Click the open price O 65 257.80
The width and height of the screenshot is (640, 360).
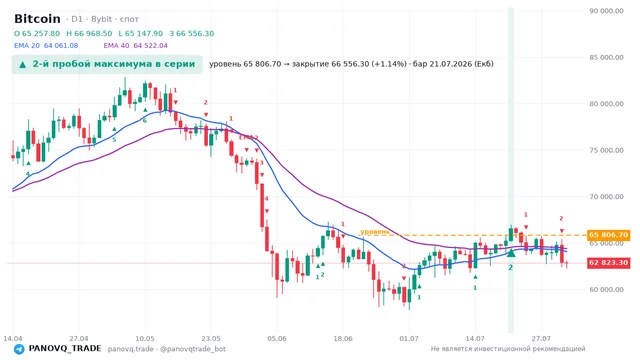click(37, 33)
